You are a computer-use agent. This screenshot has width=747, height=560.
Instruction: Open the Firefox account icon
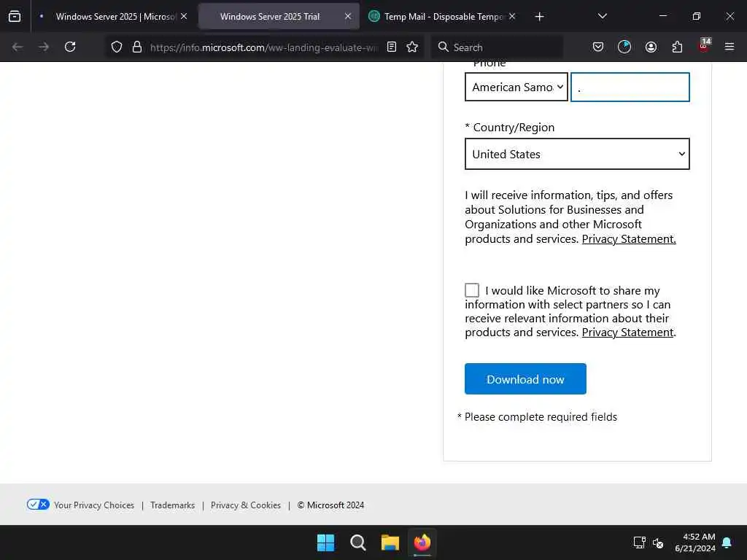(651, 47)
